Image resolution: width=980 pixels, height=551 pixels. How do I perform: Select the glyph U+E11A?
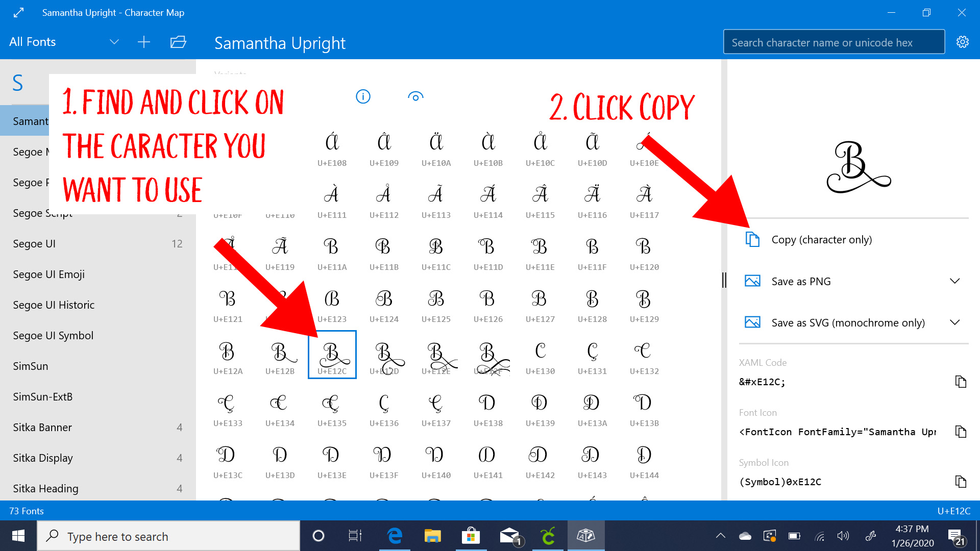[x=332, y=251]
